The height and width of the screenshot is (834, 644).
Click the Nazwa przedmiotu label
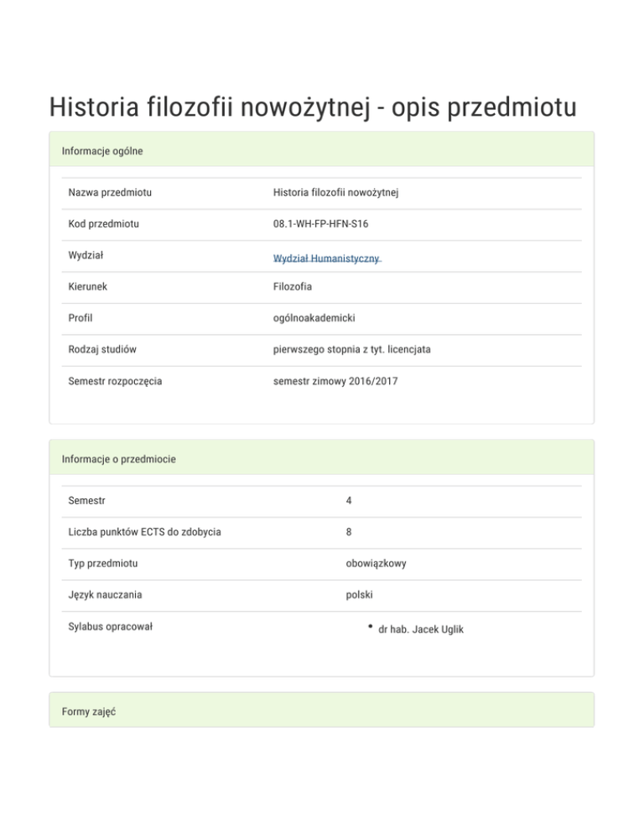click(116, 193)
